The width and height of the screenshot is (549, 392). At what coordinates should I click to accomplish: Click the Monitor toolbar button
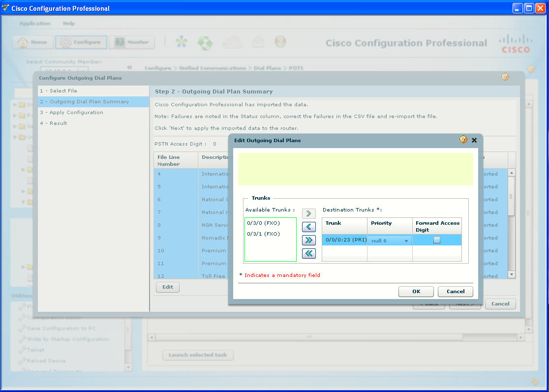point(132,42)
